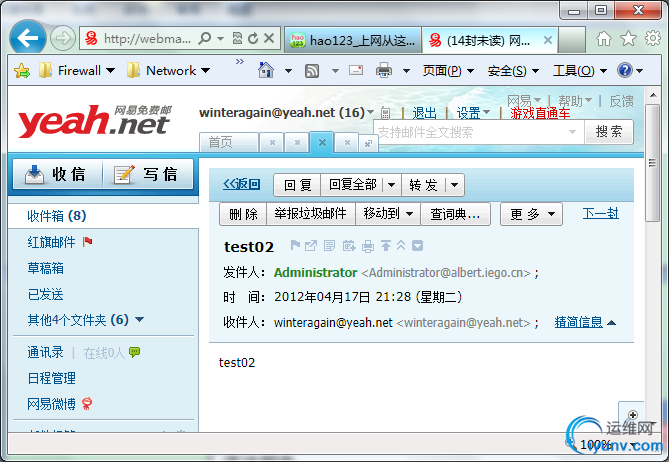Click the command bar printer icon
The image size is (669, 462).
[384, 70]
